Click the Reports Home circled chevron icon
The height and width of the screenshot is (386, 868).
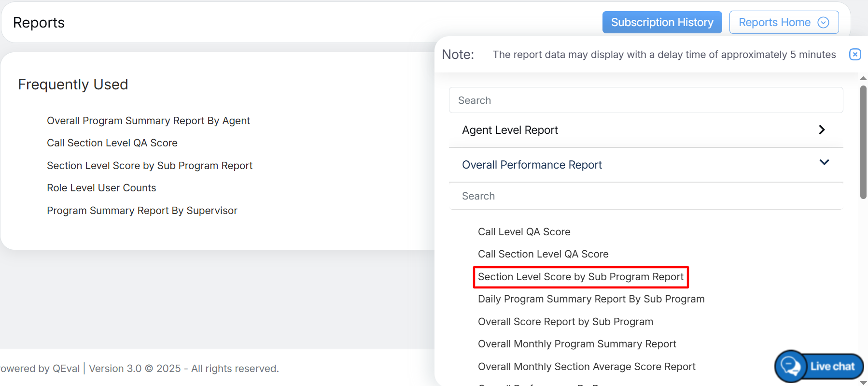pyautogui.click(x=823, y=23)
